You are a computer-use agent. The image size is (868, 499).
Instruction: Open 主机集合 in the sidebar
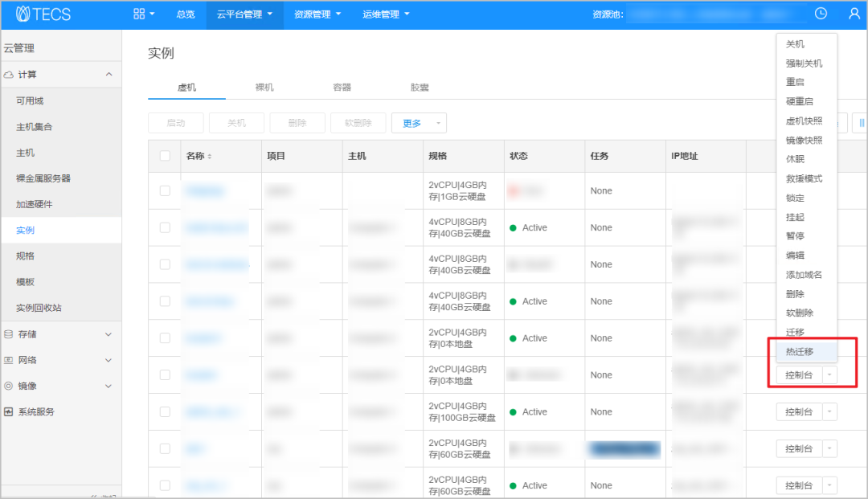pos(35,127)
